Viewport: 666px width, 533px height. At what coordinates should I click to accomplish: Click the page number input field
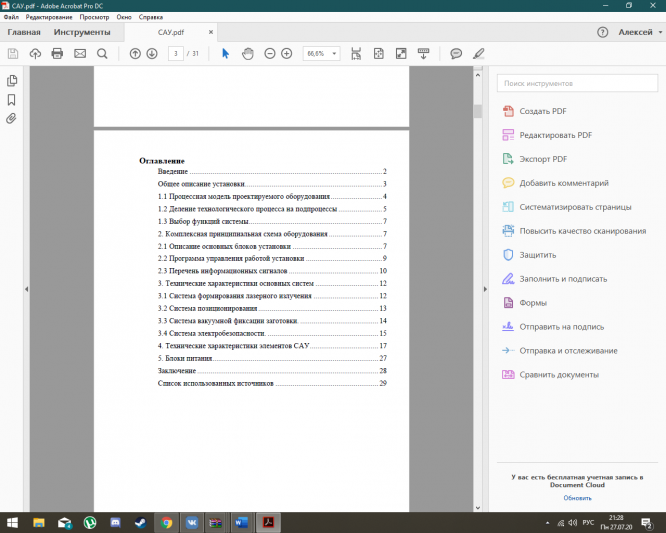176,53
